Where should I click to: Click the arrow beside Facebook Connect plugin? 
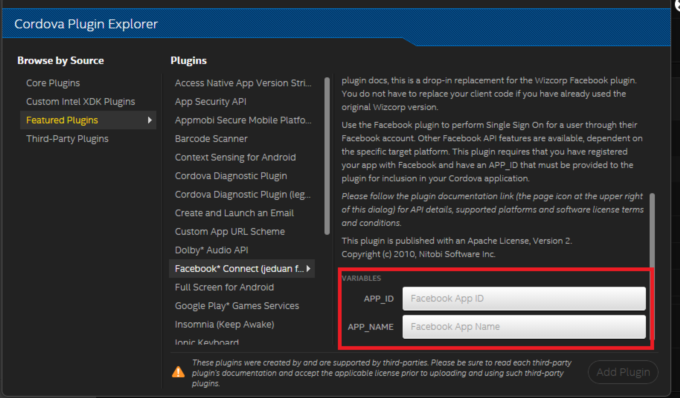[x=308, y=269]
